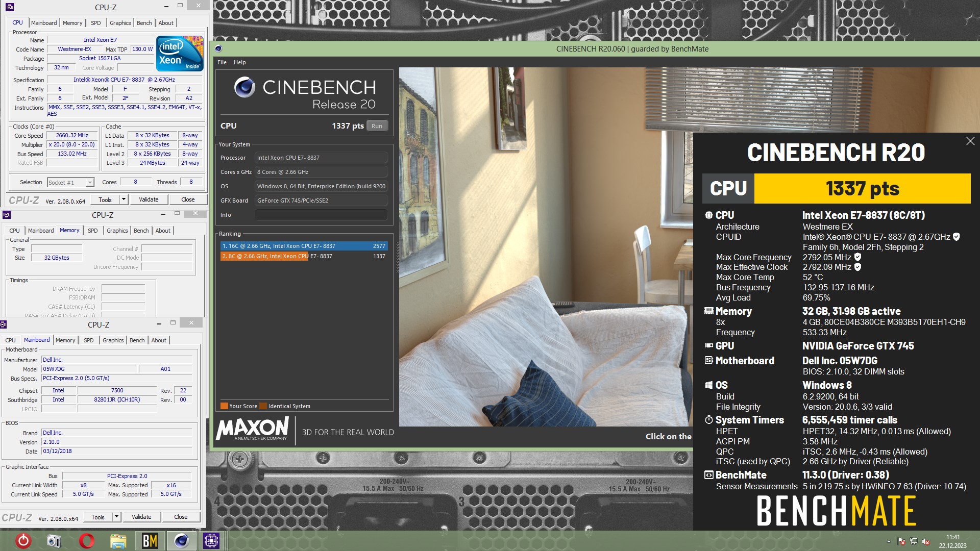Click the volume muted tray icon

tap(926, 541)
